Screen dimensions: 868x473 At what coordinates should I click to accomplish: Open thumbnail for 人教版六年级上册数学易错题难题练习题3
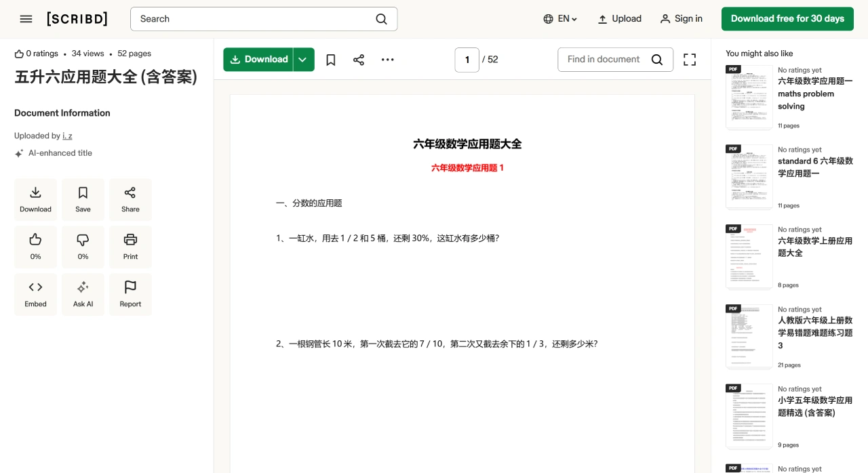click(749, 337)
